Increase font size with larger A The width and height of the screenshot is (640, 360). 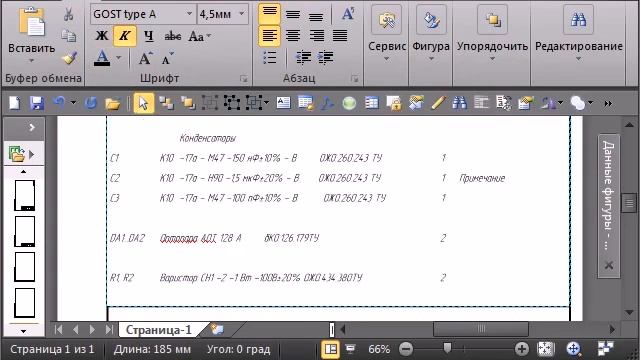(x=145, y=58)
